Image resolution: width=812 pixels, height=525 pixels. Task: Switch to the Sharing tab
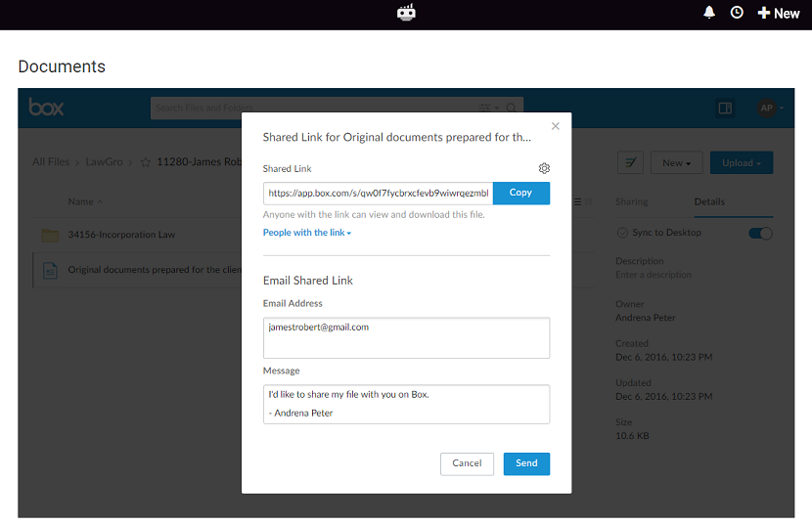631,201
